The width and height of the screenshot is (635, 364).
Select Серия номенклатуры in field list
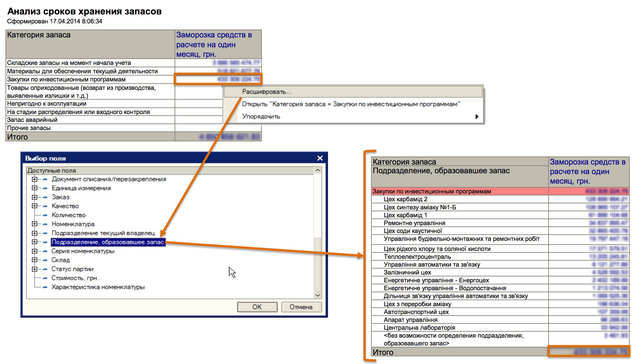coord(83,251)
